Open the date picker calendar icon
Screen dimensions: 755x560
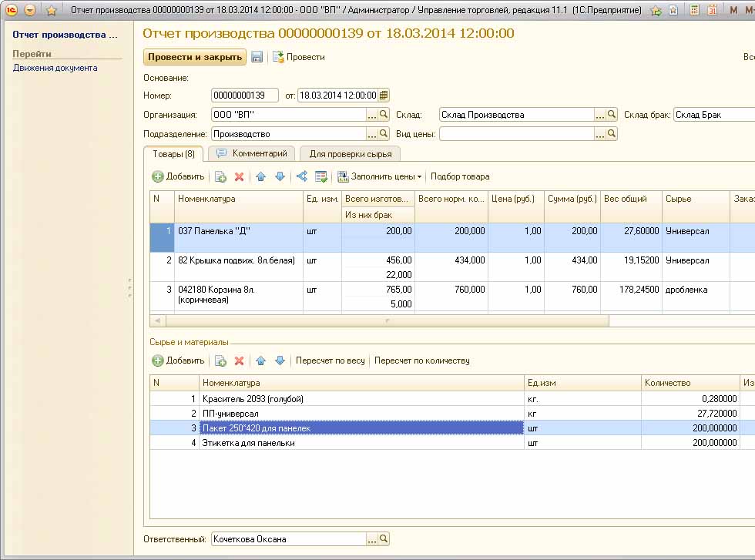pyautogui.click(x=384, y=96)
